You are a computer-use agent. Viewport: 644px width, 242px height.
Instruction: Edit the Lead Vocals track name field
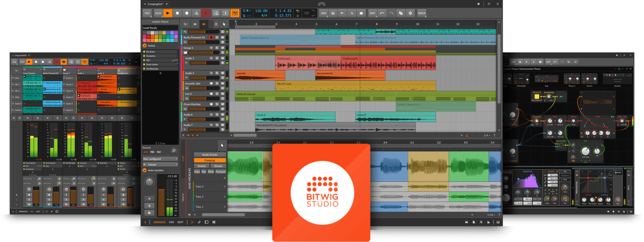(161, 28)
